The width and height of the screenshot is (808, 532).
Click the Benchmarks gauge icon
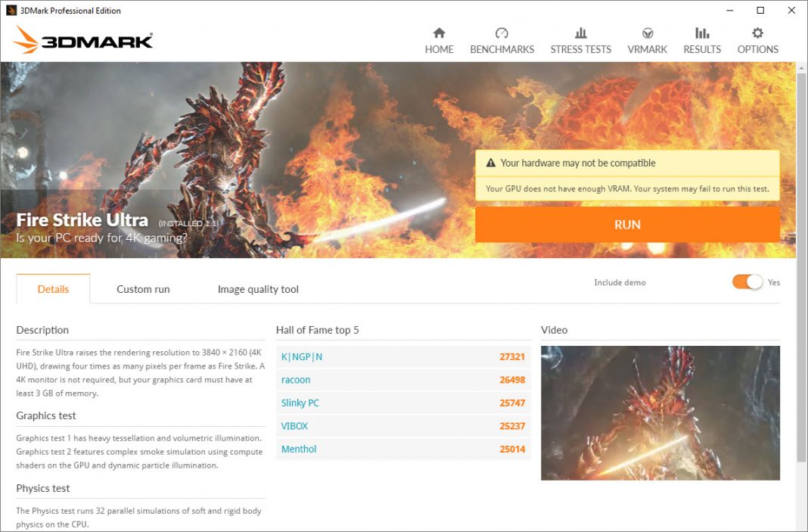(502, 33)
